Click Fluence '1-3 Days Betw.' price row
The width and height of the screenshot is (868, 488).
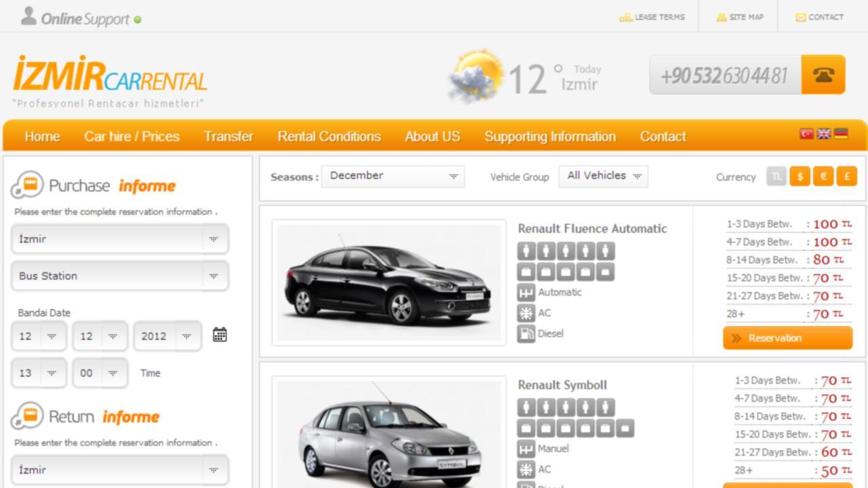(x=789, y=224)
